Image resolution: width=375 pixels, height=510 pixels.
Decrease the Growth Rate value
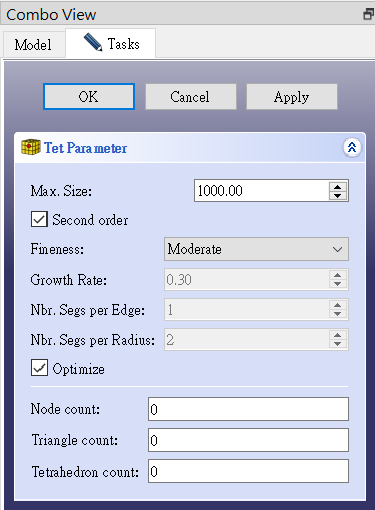pyautogui.click(x=338, y=284)
